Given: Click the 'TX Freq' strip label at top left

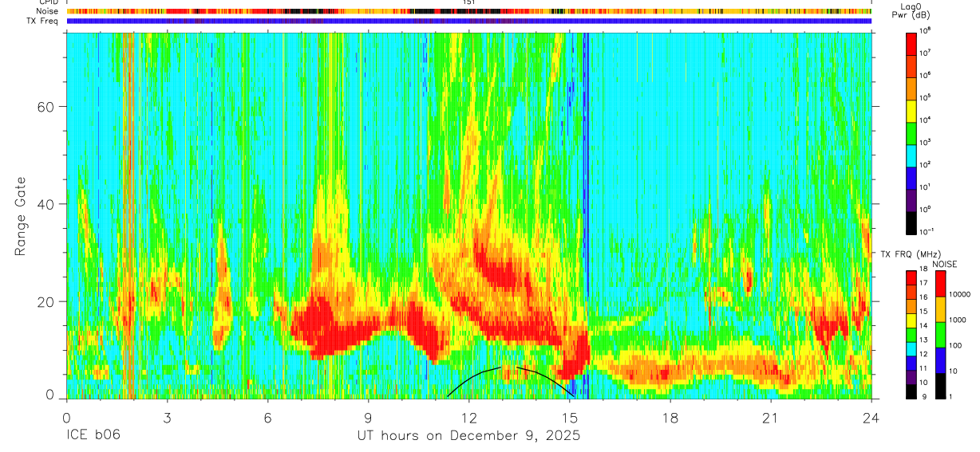Looking at the screenshot, I should (x=44, y=21).
